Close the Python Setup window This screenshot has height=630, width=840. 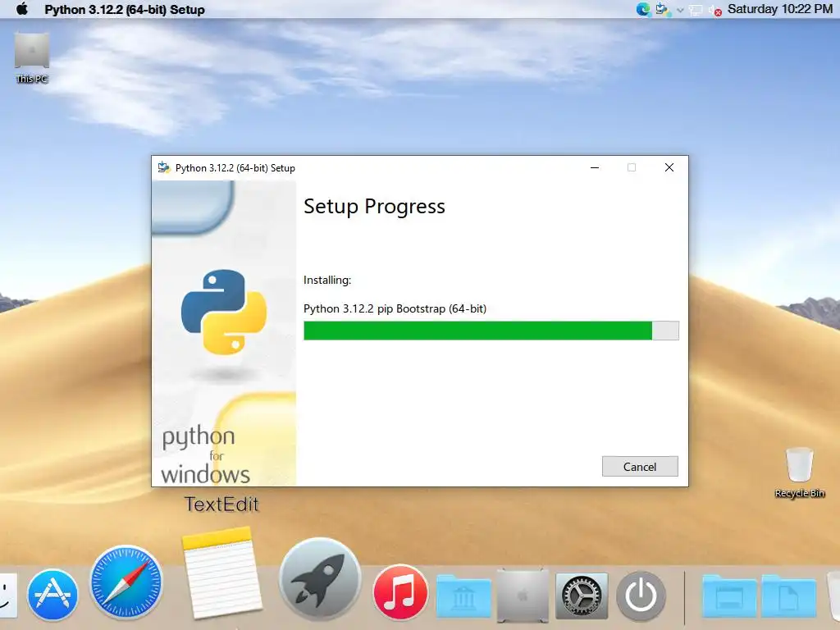coord(669,167)
